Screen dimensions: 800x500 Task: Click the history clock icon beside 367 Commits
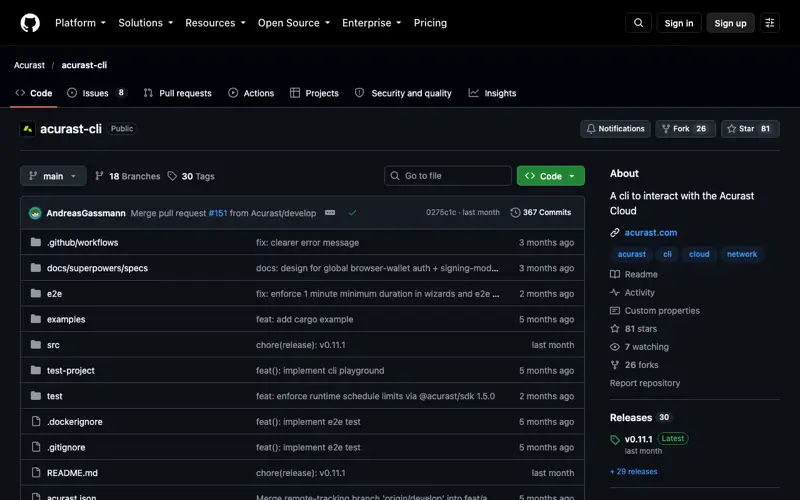click(x=515, y=213)
